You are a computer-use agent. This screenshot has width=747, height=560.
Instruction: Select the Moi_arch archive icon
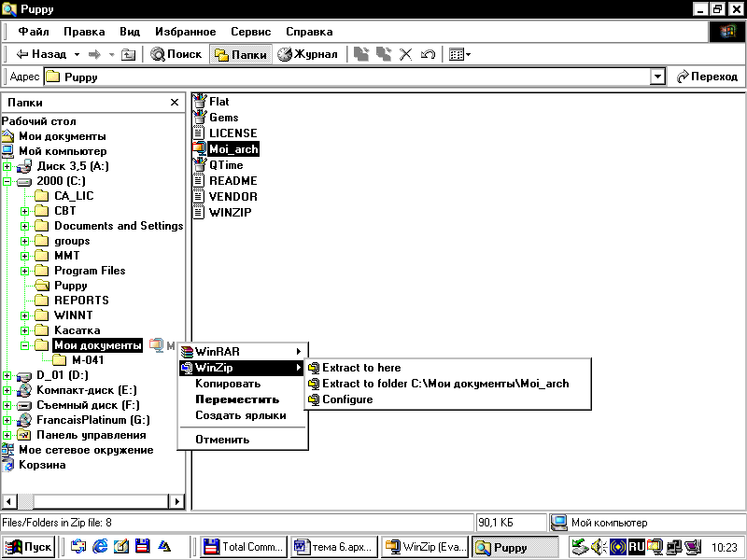[x=199, y=149]
